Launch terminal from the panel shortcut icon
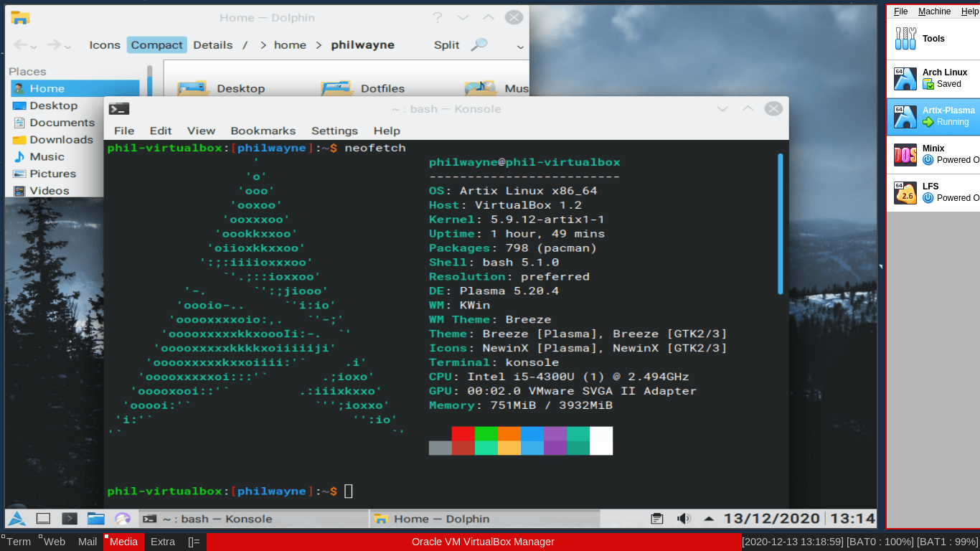 [x=70, y=519]
